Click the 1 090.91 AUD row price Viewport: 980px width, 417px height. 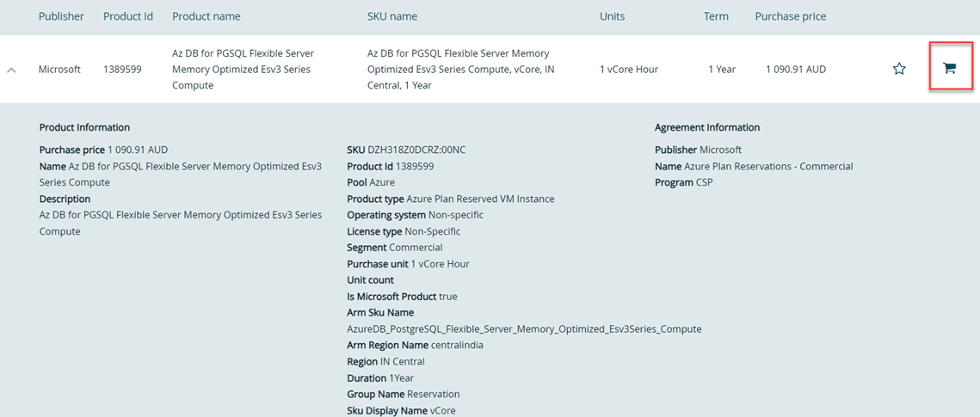795,70
